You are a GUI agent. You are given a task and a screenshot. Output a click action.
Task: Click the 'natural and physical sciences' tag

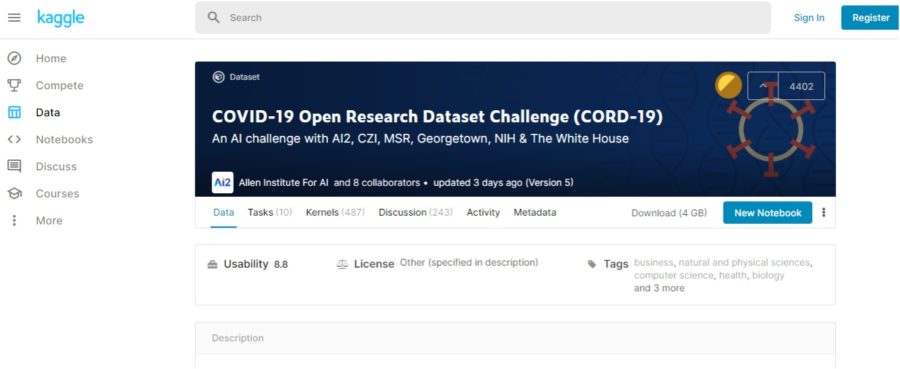(744, 262)
